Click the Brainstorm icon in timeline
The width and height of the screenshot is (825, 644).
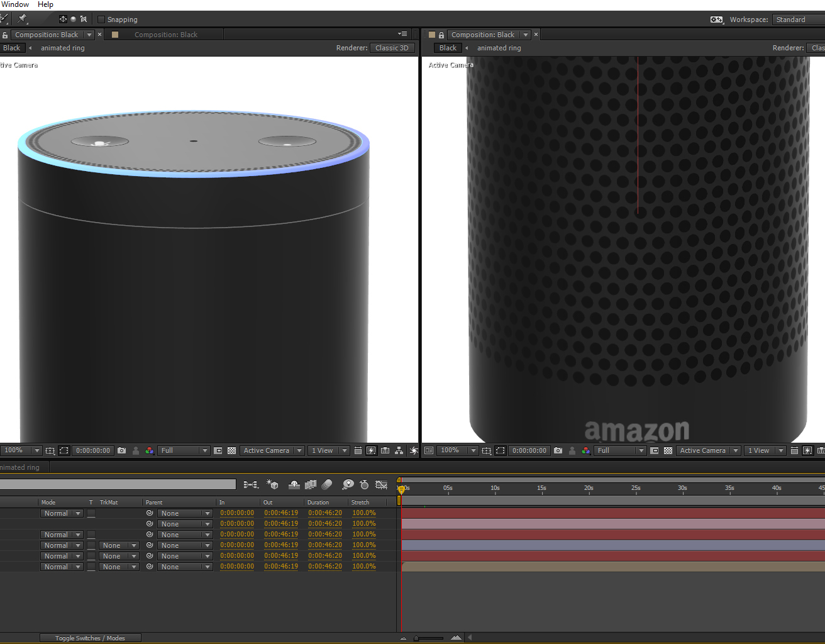click(x=348, y=484)
